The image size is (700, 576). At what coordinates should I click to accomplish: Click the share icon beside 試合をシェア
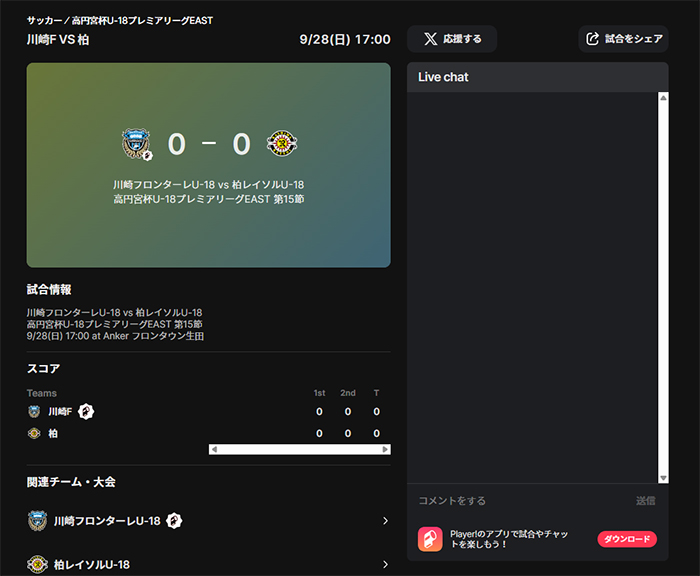(x=592, y=39)
